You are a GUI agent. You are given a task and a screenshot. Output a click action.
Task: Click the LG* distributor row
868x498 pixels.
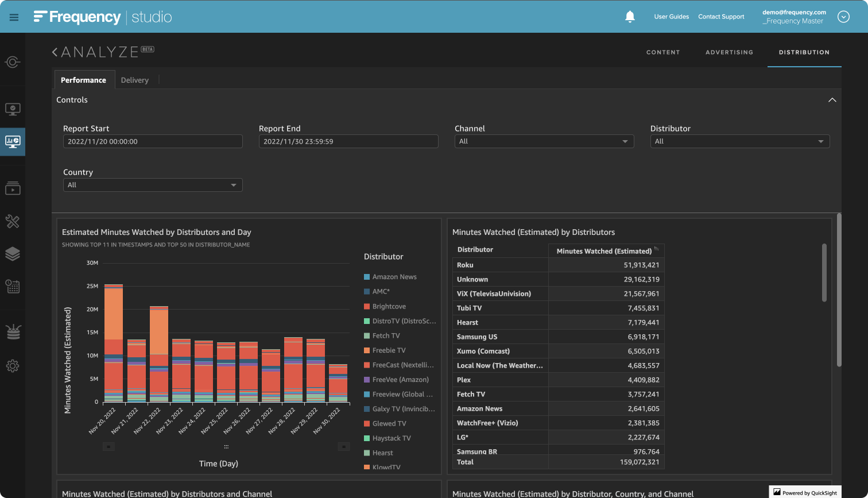pos(558,438)
